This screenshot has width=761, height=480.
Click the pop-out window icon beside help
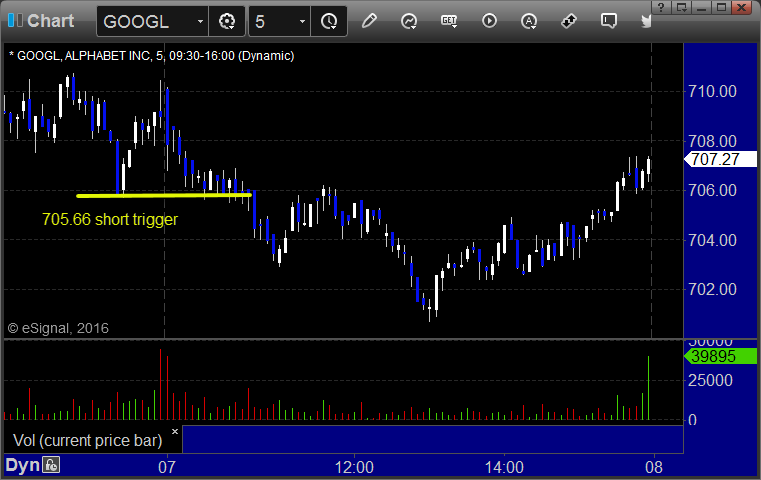[x=681, y=7]
